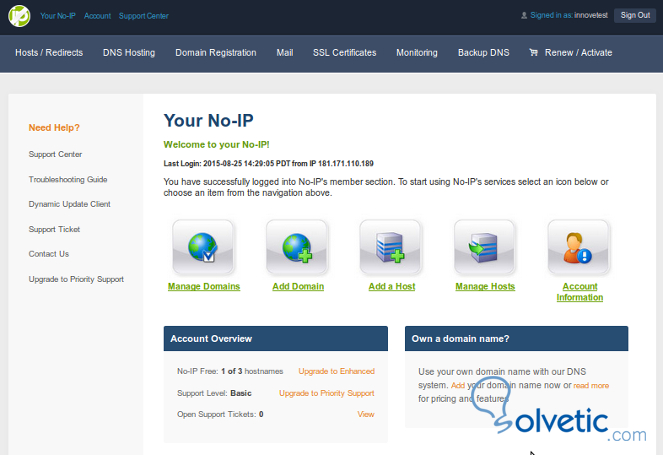Open the Troubleshooting Guide link
The height and width of the screenshot is (455, 663).
[68, 179]
